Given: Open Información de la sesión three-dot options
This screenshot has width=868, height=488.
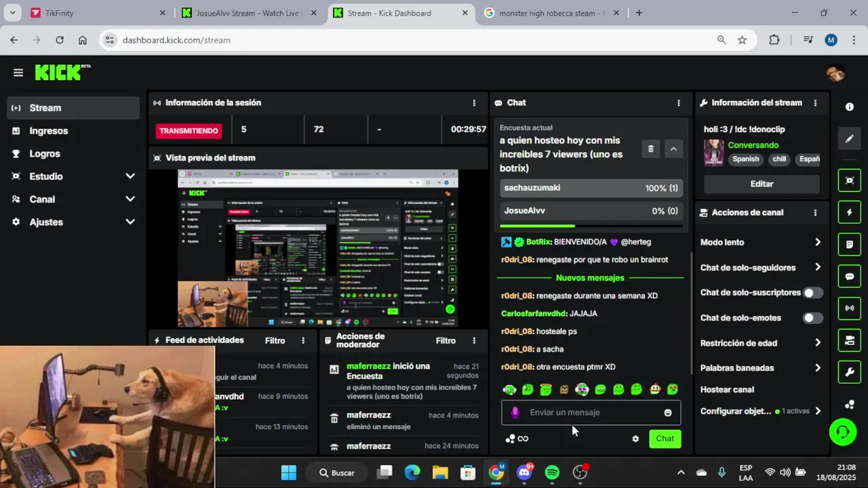Looking at the screenshot, I should click(x=474, y=103).
